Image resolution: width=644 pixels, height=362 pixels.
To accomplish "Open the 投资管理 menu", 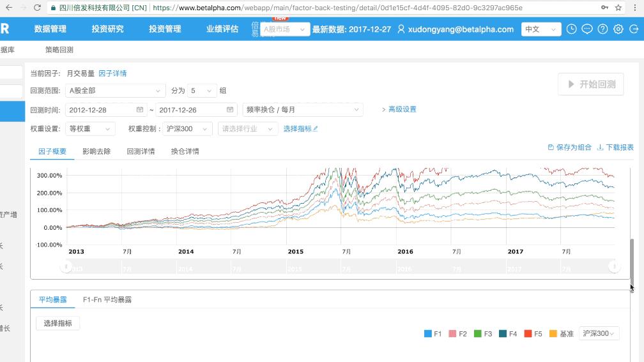I will point(165,29).
